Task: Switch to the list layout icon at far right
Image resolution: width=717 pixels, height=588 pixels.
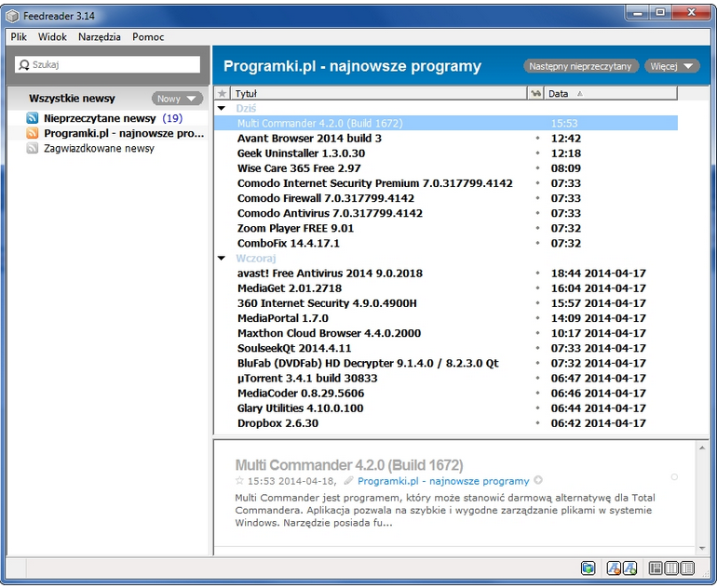Action: coord(687,568)
